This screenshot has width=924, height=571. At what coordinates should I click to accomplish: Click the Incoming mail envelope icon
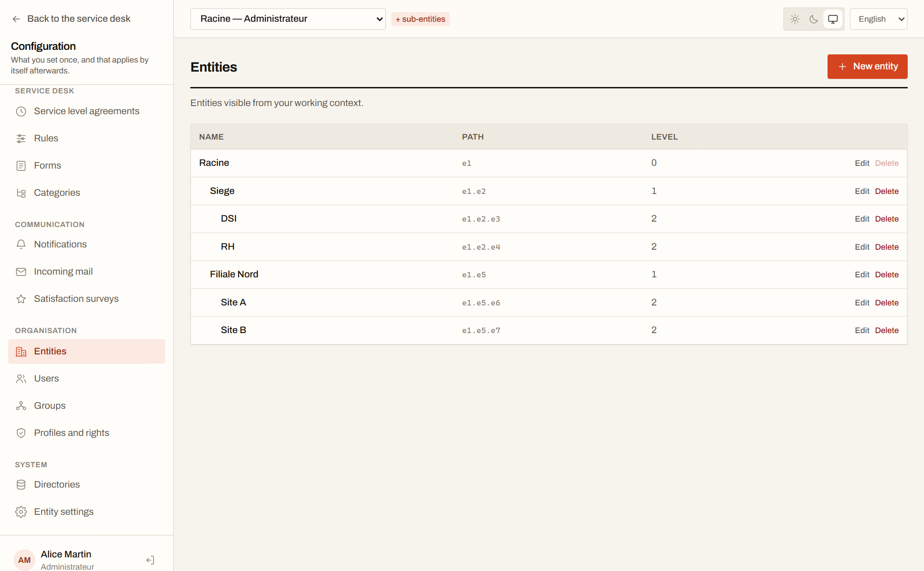point(21,272)
